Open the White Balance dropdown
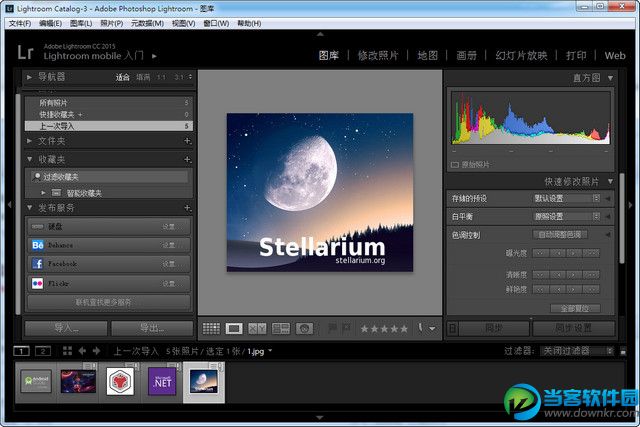 567,216
